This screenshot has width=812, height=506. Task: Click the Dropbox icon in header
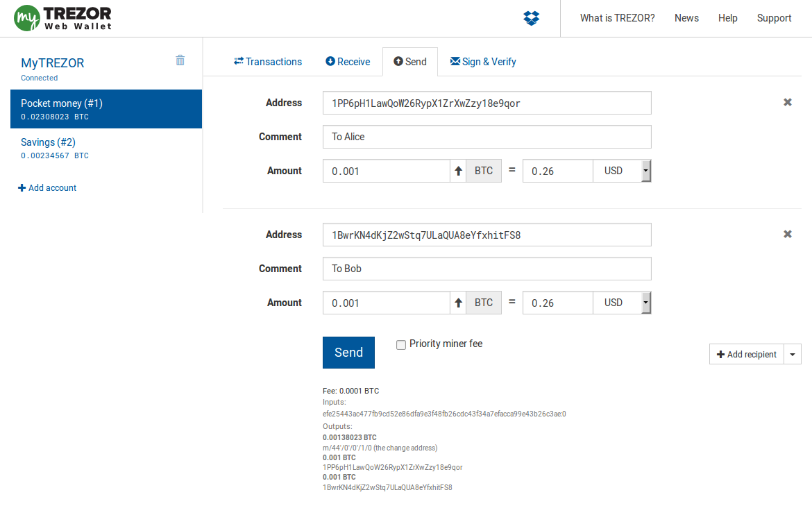click(x=531, y=19)
